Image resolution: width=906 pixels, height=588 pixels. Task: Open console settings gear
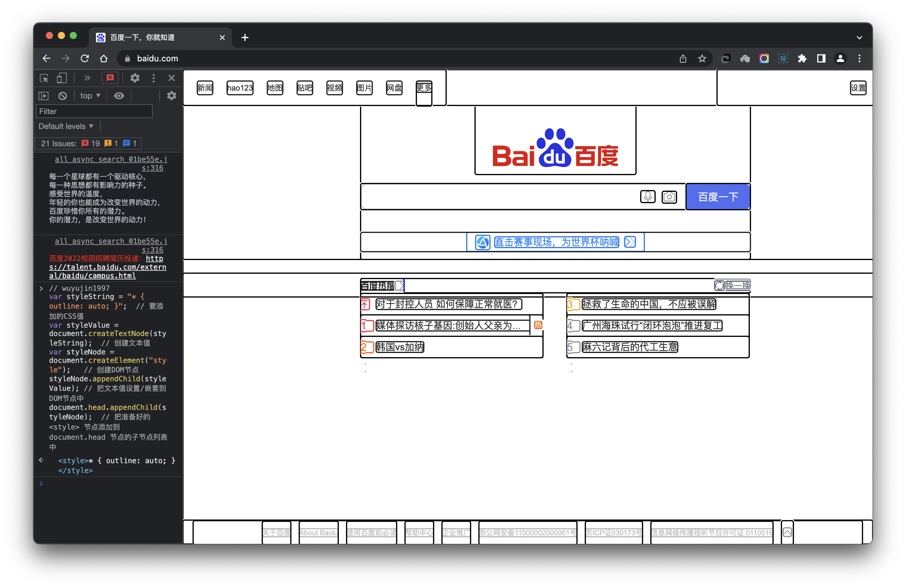[x=171, y=96]
